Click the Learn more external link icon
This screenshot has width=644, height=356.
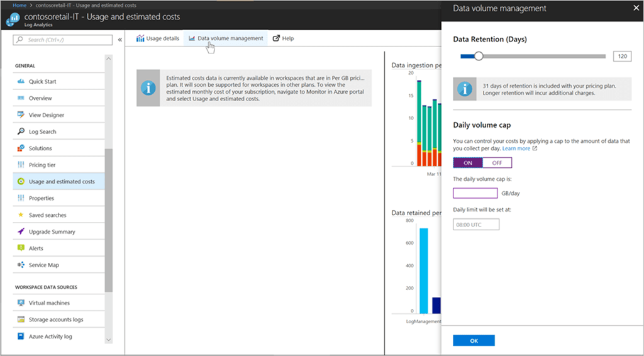(535, 148)
